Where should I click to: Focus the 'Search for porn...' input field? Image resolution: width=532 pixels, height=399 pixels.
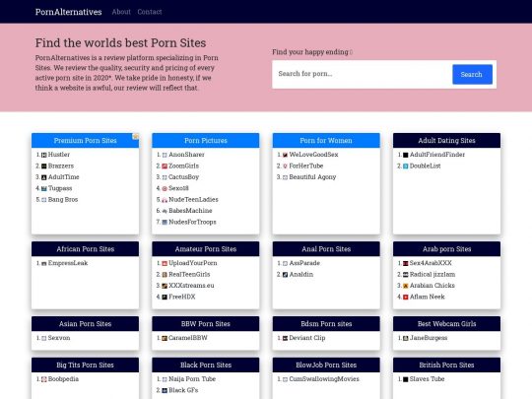pos(363,74)
